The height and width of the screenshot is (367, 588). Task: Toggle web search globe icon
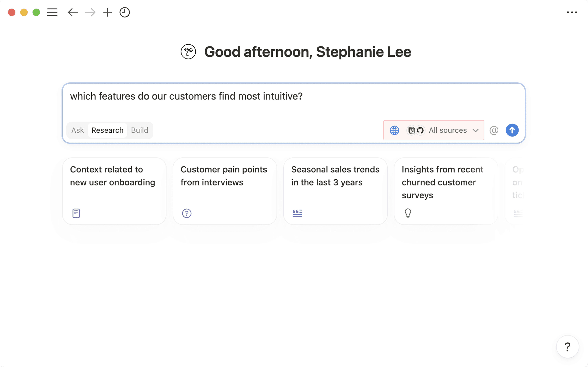[394, 130]
